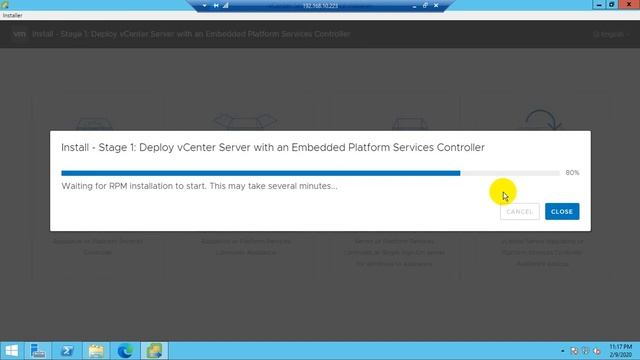The height and width of the screenshot is (360, 640).
Task: Open the English language dropdown in header
Action: tap(610, 34)
